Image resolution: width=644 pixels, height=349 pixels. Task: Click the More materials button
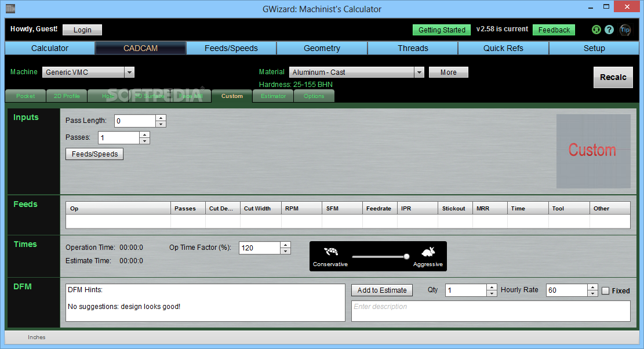pyautogui.click(x=449, y=72)
